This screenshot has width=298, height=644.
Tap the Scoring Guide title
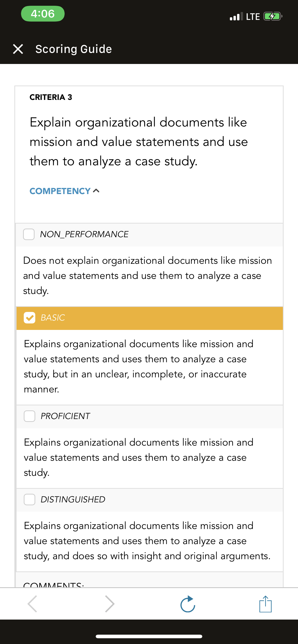coord(74,49)
